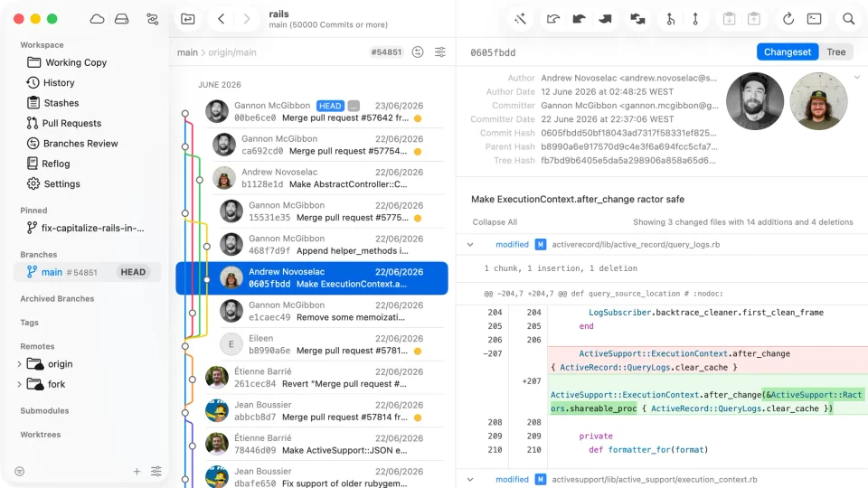Expand commit details chevron beside avatars
Image resolution: width=868 pixels, height=488 pixels.
click(857, 78)
